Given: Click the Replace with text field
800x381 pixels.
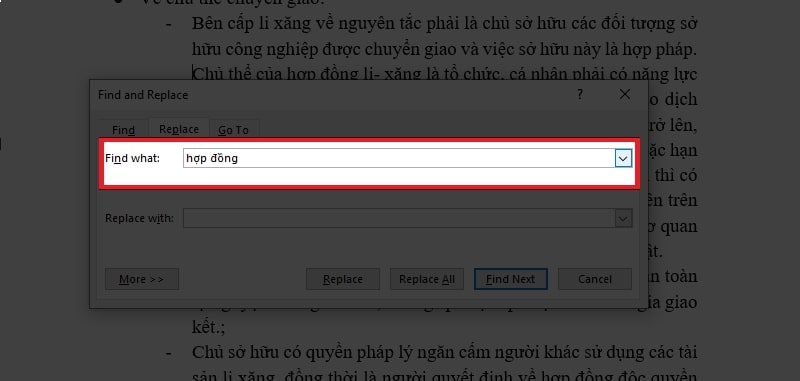Looking at the screenshot, I should coord(399,218).
